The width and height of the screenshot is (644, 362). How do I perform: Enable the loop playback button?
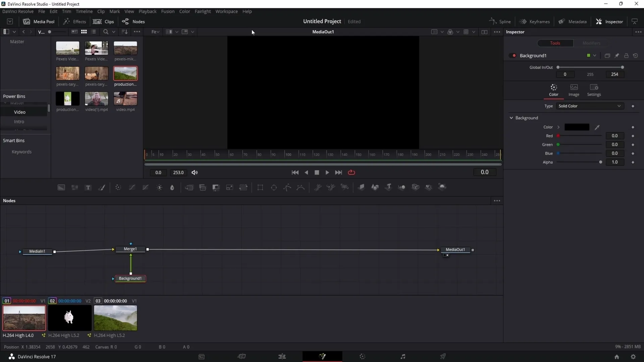pos(351,172)
